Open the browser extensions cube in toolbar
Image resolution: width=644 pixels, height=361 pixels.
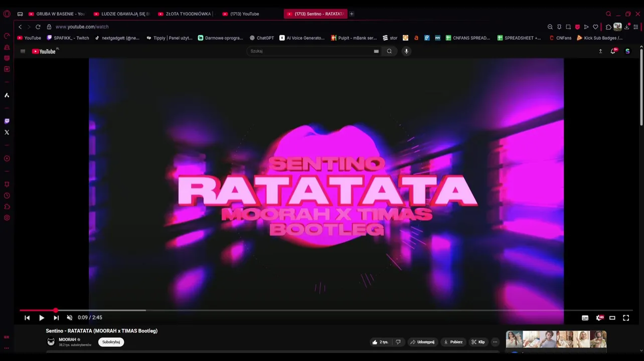(608, 27)
